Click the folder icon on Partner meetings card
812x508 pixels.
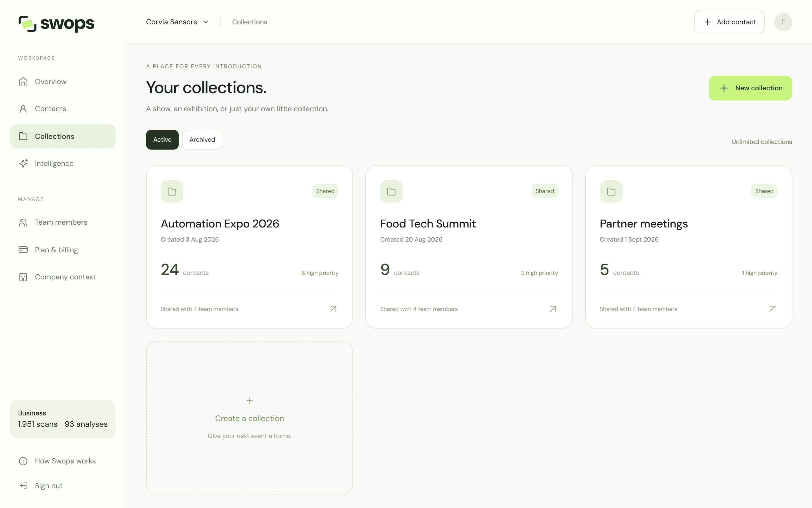click(611, 192)
